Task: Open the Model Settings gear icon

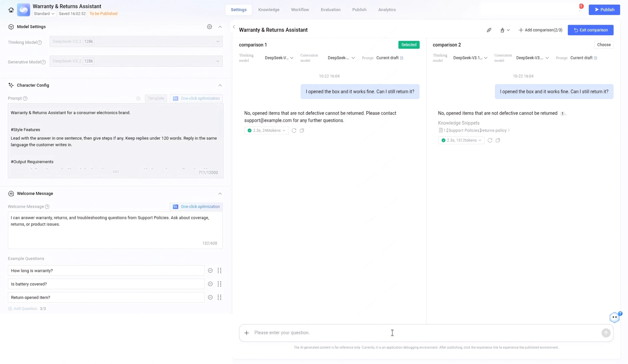Action: [209, 27]
